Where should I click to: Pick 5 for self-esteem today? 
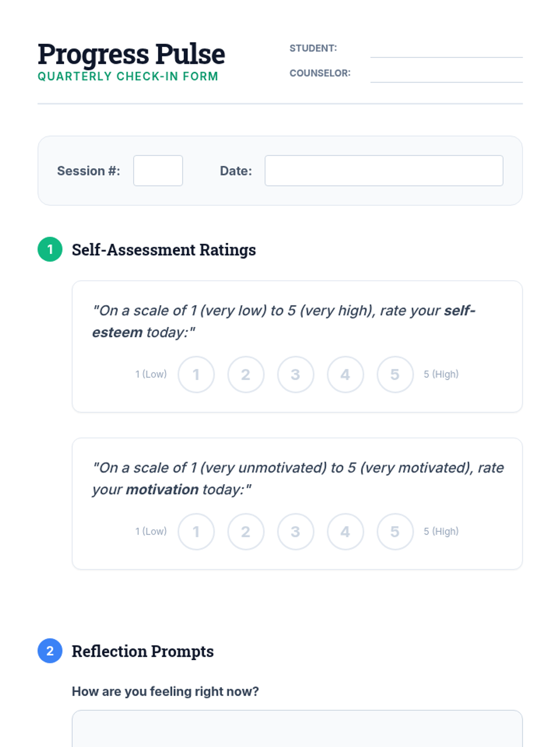[395, 374]
